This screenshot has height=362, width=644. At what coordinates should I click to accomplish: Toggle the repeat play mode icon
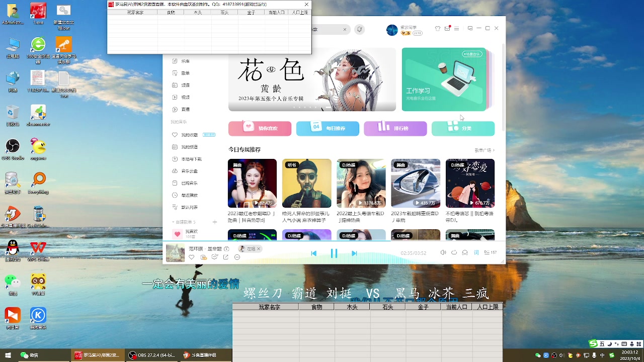[x=453, y=252]
